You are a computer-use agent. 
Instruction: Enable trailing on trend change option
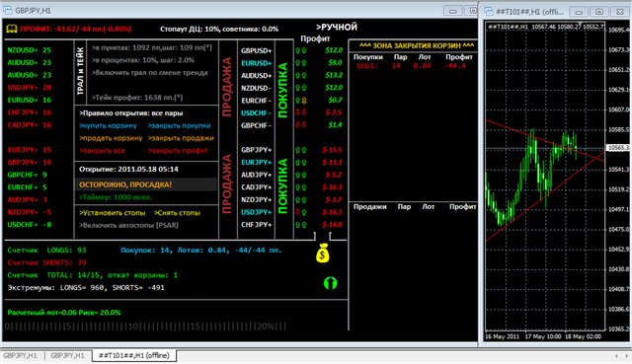149,73
